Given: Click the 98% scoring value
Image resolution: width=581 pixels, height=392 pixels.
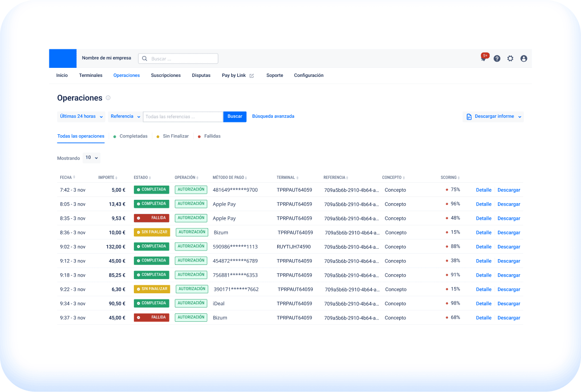Looking at the screenshot, I should pos(455,303).
